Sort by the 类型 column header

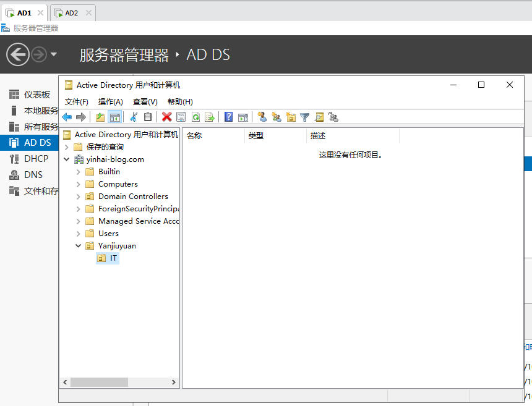(275, 136)
